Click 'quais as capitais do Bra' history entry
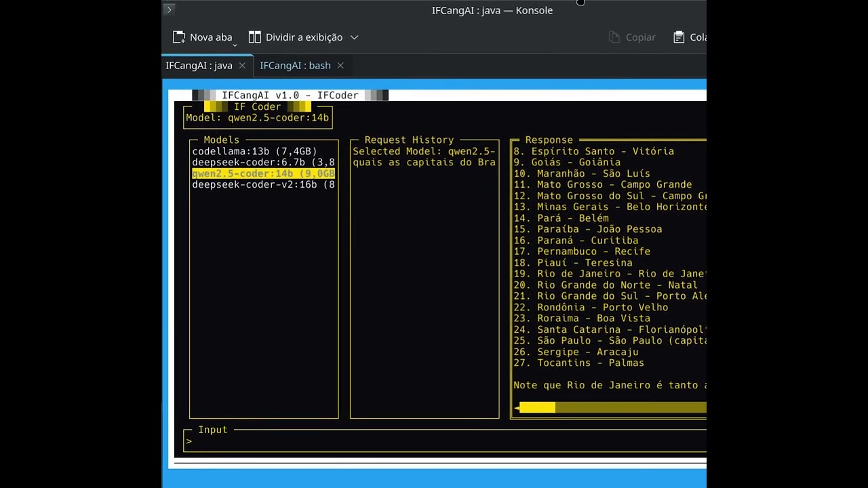868x488 pixels. pos(424,163)
